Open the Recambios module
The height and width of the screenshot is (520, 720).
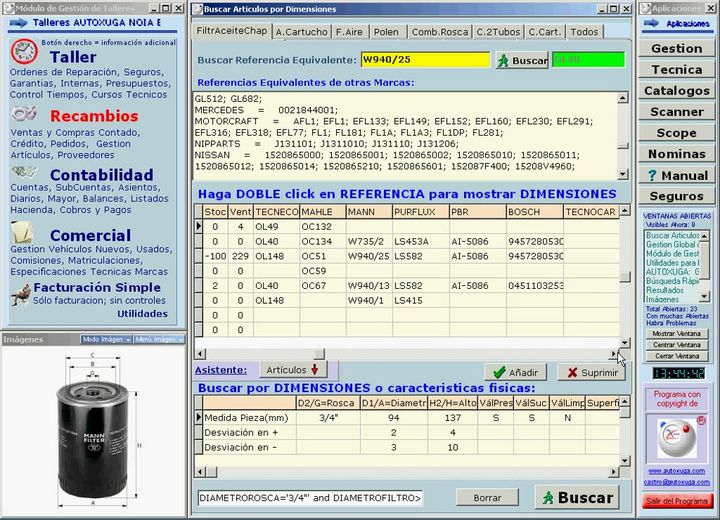click(x=94, y=116)
